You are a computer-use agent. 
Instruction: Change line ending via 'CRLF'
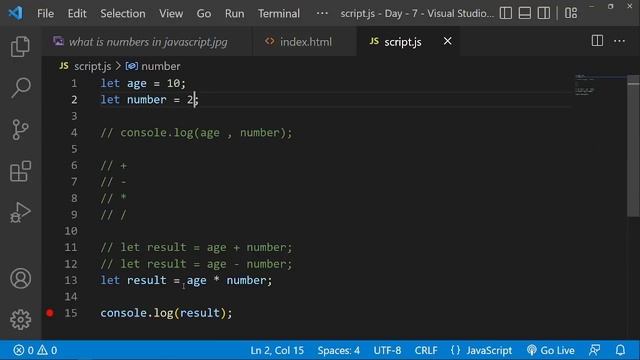pos(426,350)
